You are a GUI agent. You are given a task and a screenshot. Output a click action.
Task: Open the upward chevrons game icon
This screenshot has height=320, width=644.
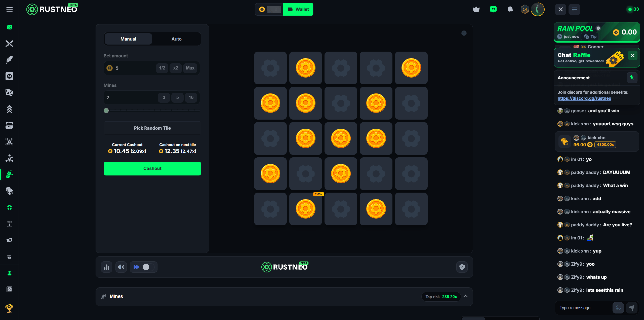[10, 109]
